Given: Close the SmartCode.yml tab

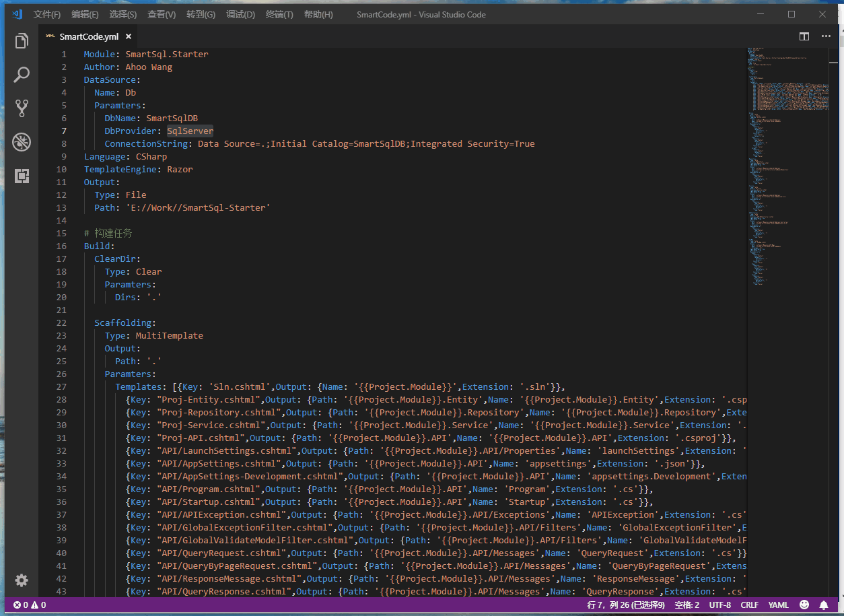Looking at the screenshot, I should pos(128,36).
